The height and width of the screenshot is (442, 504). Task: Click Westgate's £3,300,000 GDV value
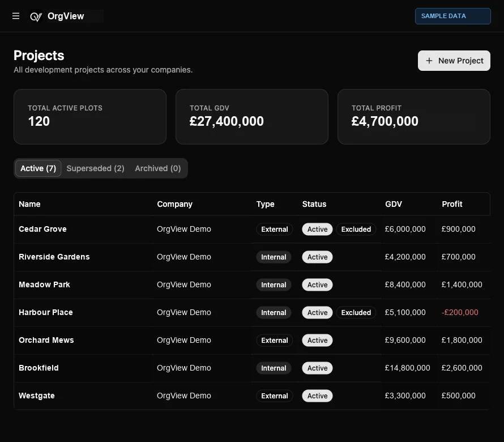pos(405,396)
